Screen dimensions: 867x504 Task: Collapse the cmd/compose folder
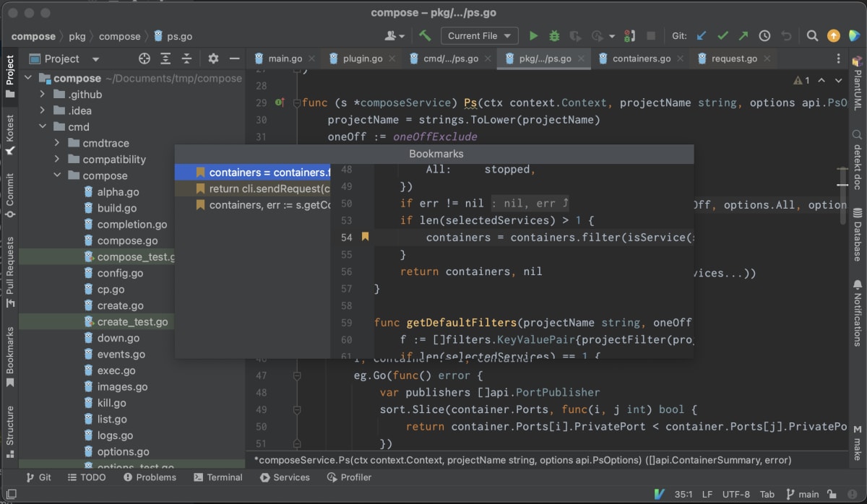point(57,175)
